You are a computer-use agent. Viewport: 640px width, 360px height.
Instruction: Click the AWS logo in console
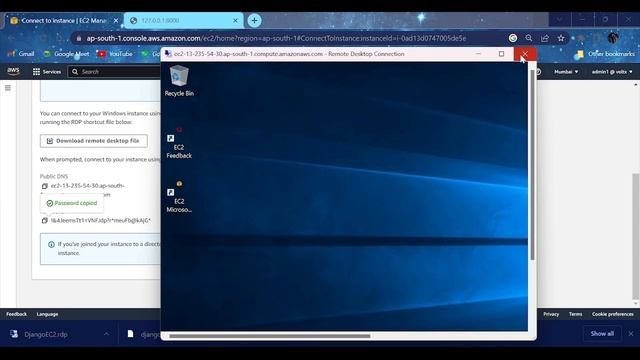pos(13,71)
